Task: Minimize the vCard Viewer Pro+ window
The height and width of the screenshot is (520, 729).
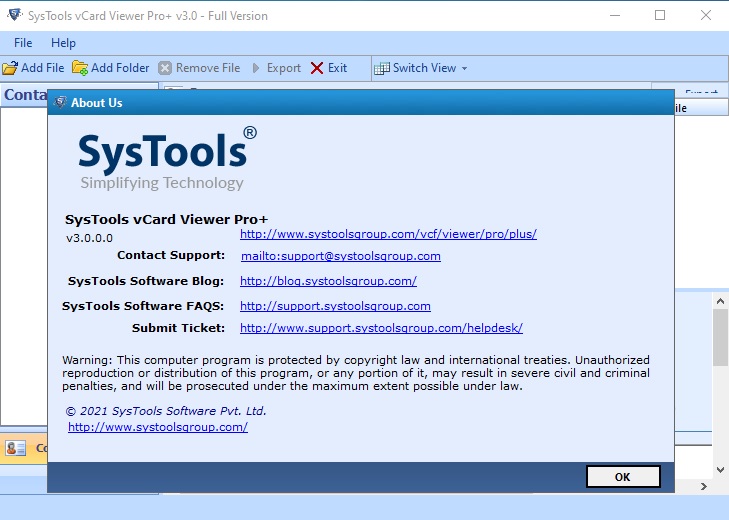Action: click(x=615, y=15)
